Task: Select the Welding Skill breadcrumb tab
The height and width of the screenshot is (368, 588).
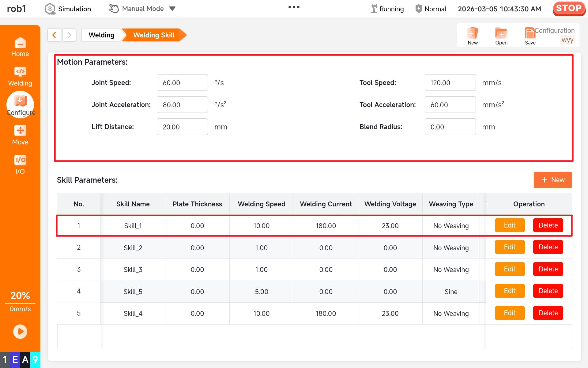Action: 154,35
